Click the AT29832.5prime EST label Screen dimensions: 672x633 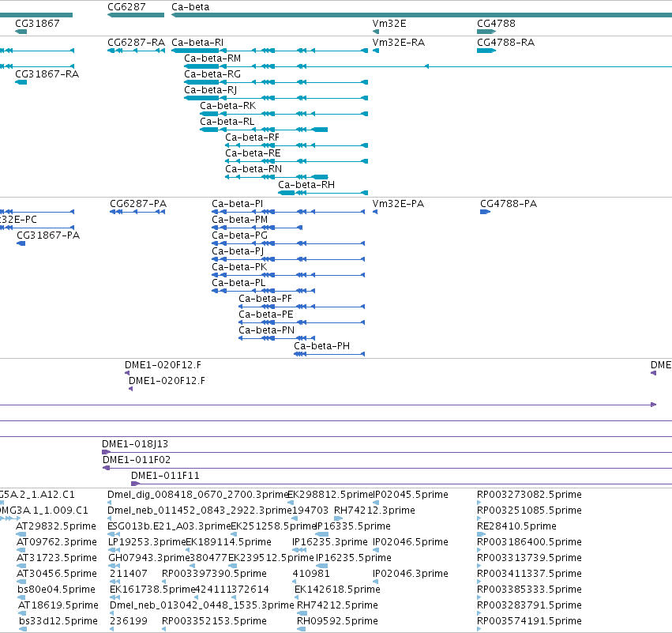click(x=56, y=526)
